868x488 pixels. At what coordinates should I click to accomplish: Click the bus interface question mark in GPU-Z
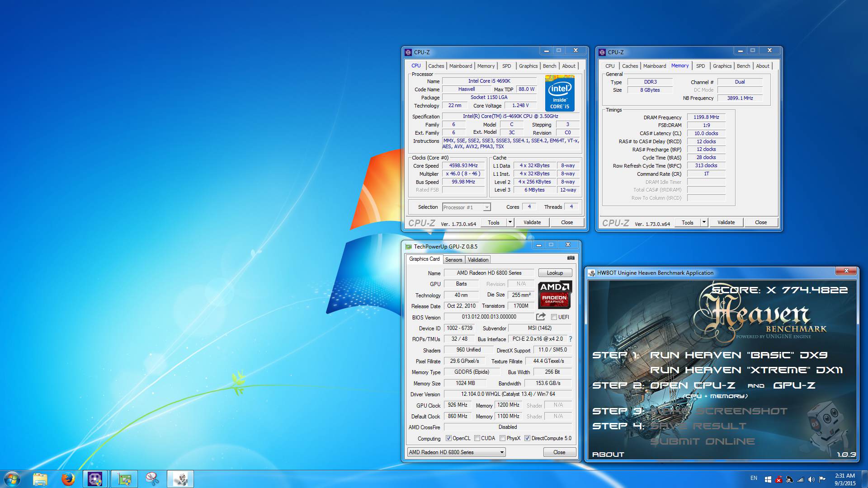571,339
